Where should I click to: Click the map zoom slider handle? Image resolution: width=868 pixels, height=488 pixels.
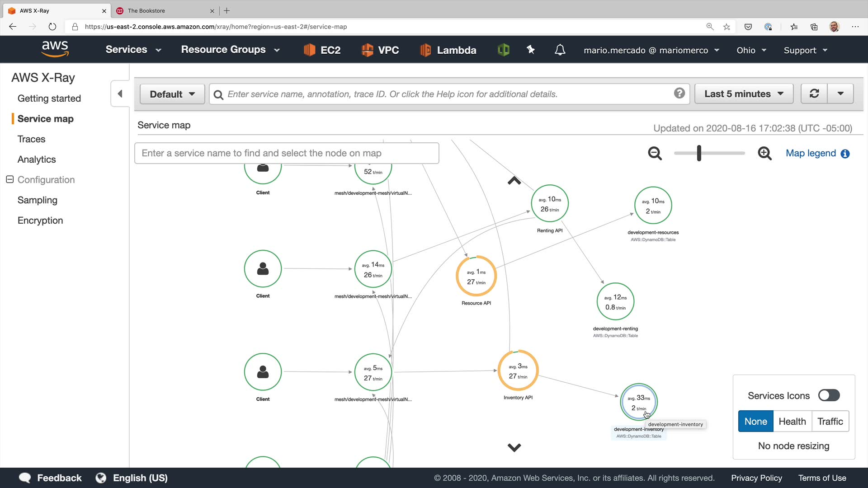click(699, 153)
